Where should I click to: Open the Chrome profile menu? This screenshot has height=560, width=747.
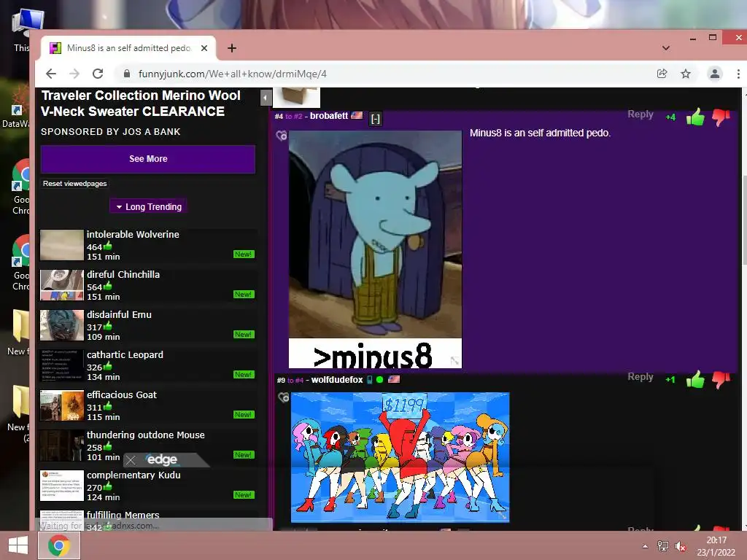click(x=715, y=74)
